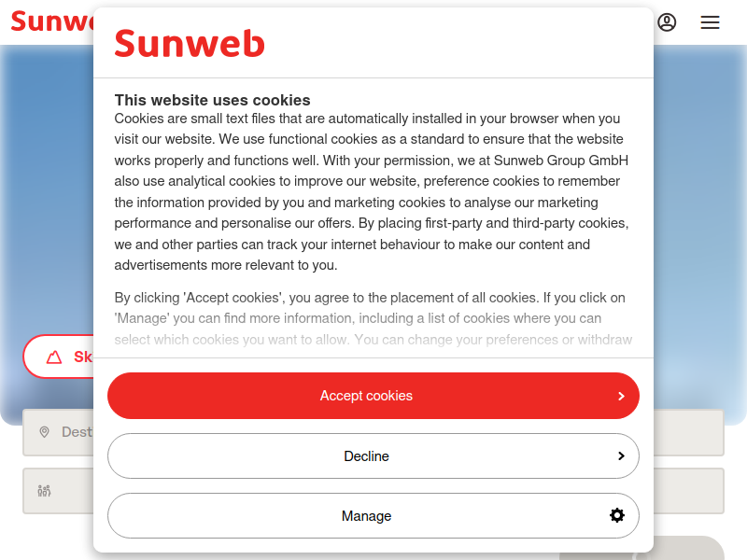Click the Sunweb logo inside cookie dialog
The width and height of the screenshot is (747, 560).
190,43
